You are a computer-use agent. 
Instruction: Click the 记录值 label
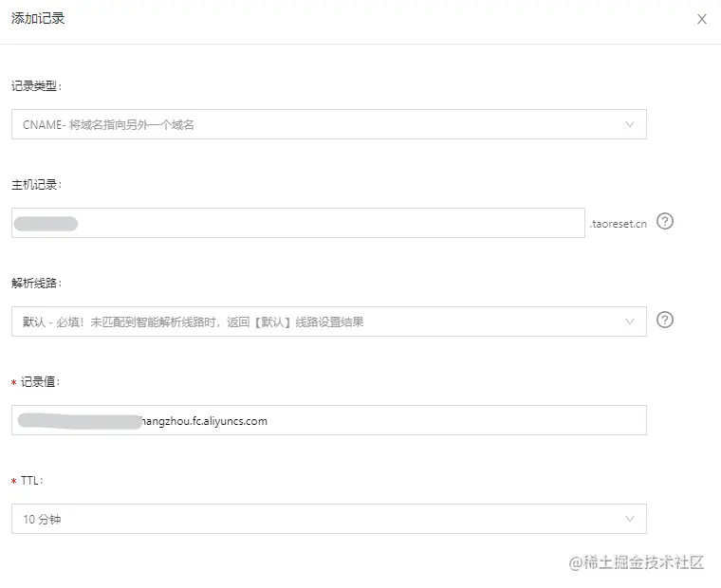coord(40,381)
